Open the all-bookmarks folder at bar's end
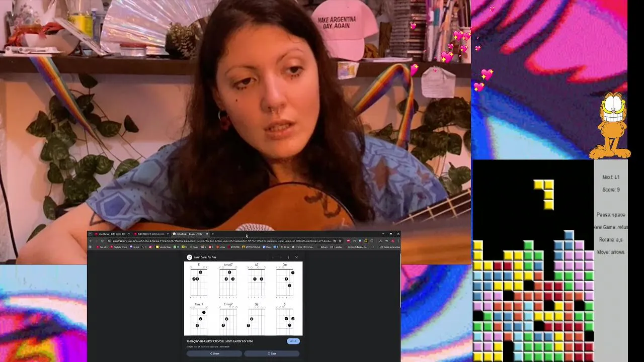Image resolution: width=644 pixels, height=362 pixels. tap(389, 247)
